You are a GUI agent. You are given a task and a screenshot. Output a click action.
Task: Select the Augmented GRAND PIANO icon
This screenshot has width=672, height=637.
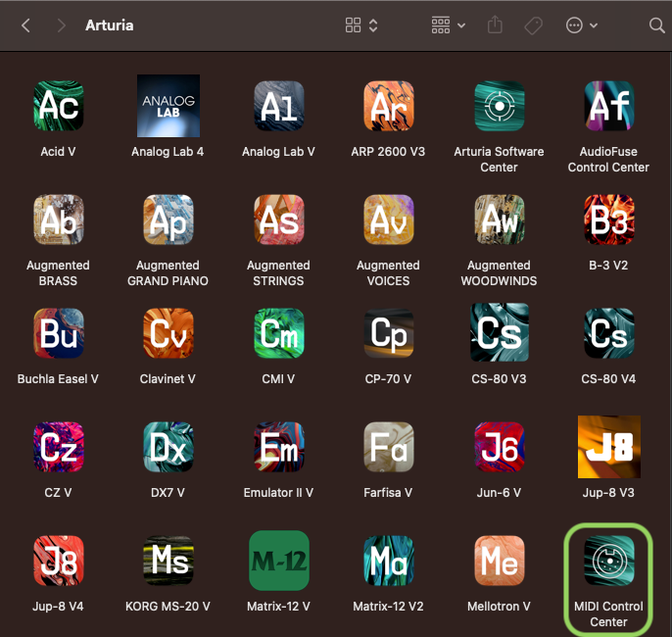(168, 220)
